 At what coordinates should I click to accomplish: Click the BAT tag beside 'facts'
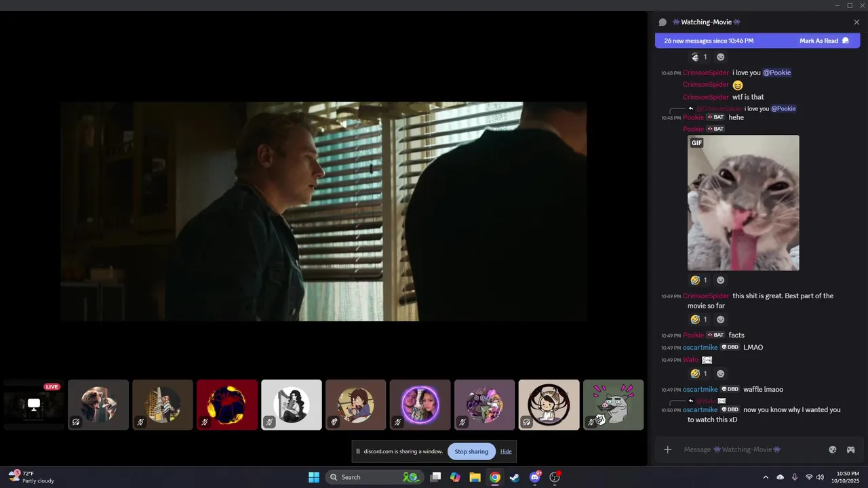(715, 335)
